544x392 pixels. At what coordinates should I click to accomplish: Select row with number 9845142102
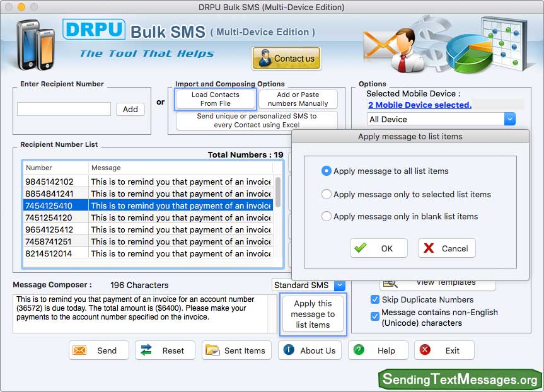tap(148, 182)
